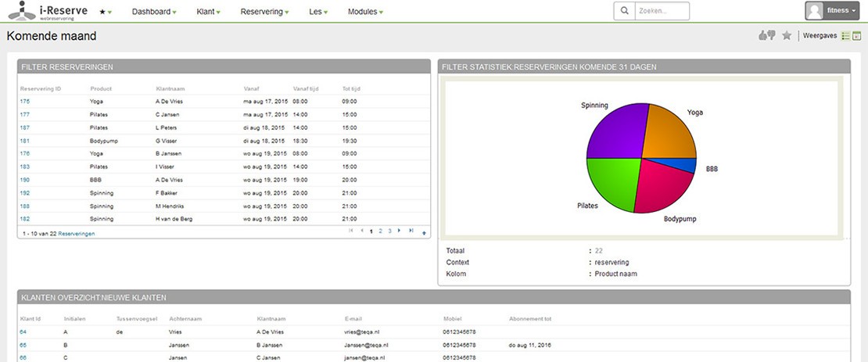This screenshot has width=868, height=362.
Task: Go to page 2 of reservations
Action: pos(380,231)
